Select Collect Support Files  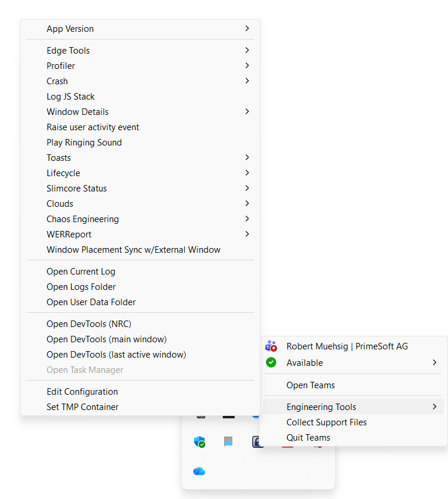tap(327, 422)
